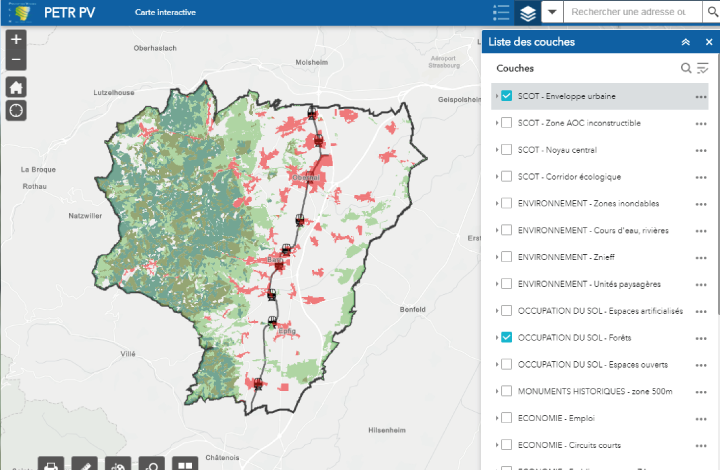Click in the Rechercher une adresse field

click(633, 12)
